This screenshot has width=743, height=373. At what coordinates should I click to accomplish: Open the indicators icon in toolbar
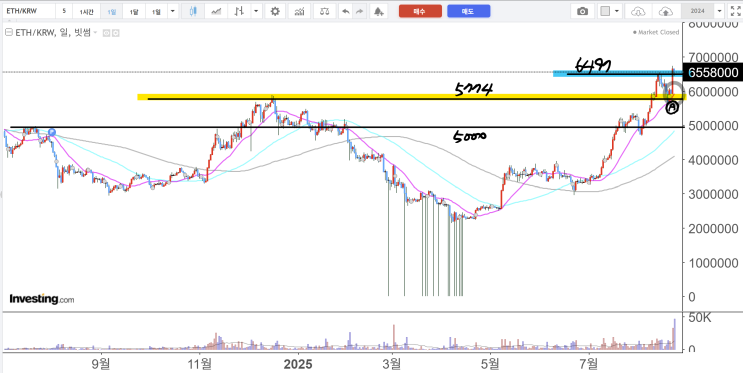pos(299,11)
